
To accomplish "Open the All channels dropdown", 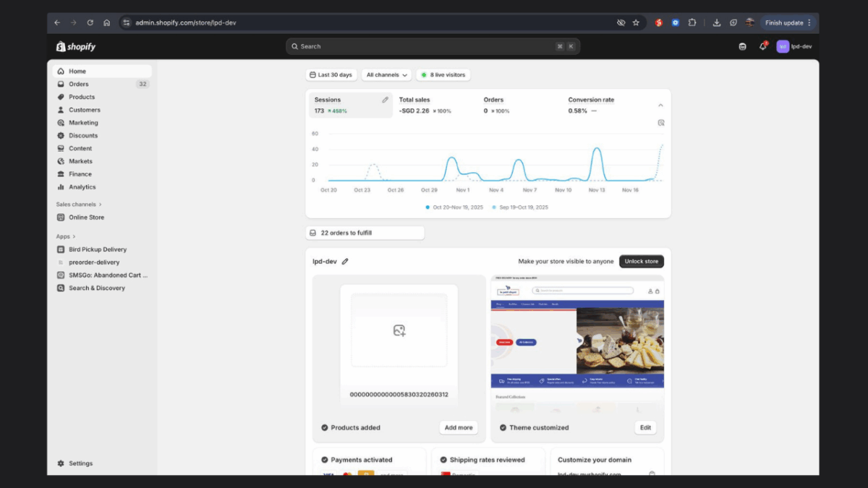I will [x=386, y=74].
